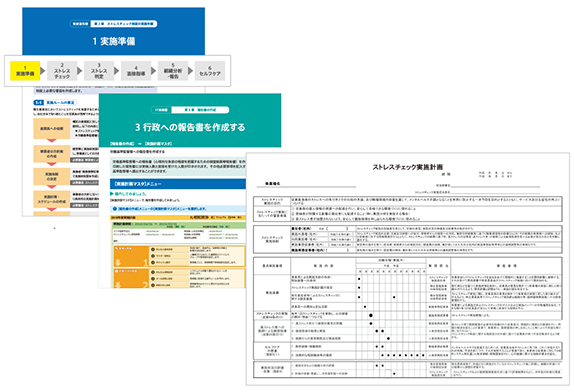
Task: Open step 2 ストレスチェック in the flow
Action: tap(62, 71)
